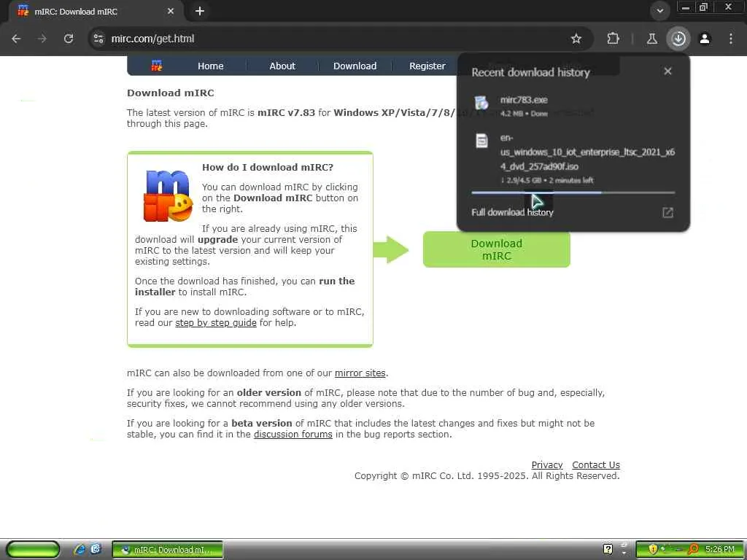
Task: Select the mIRC: Download mIRC browser tab
Action: pyautogui.click(x=96, y=12)
